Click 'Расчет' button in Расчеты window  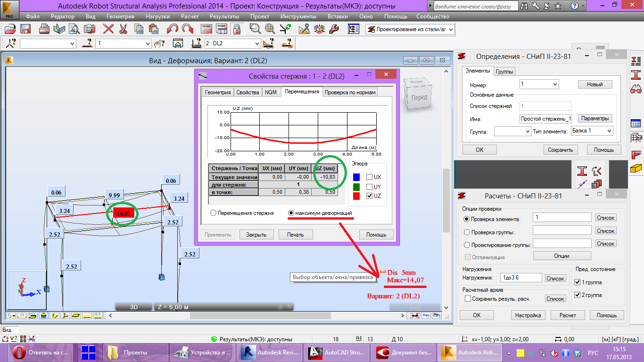pyautogui.click(x=567, y=315)
